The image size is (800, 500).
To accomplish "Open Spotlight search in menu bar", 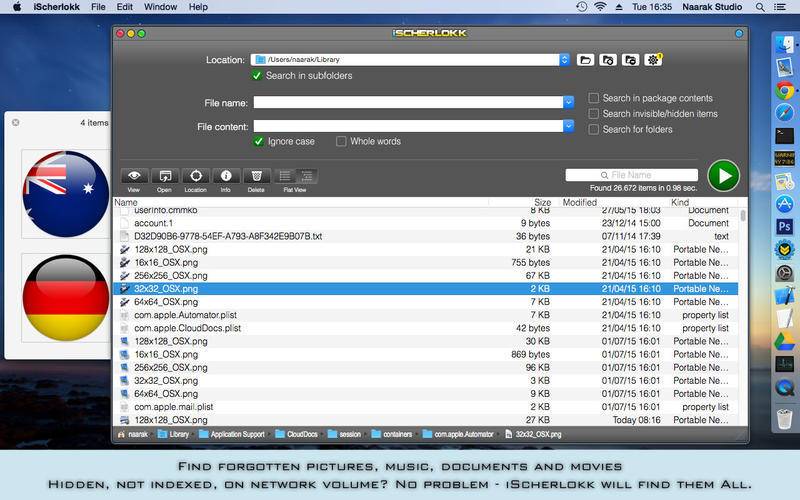I will (x=760, y=7).
